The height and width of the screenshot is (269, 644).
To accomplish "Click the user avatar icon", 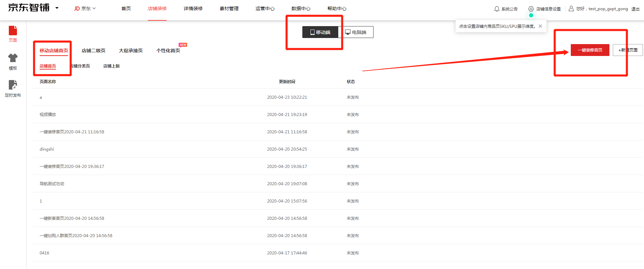I will (571, 8).
